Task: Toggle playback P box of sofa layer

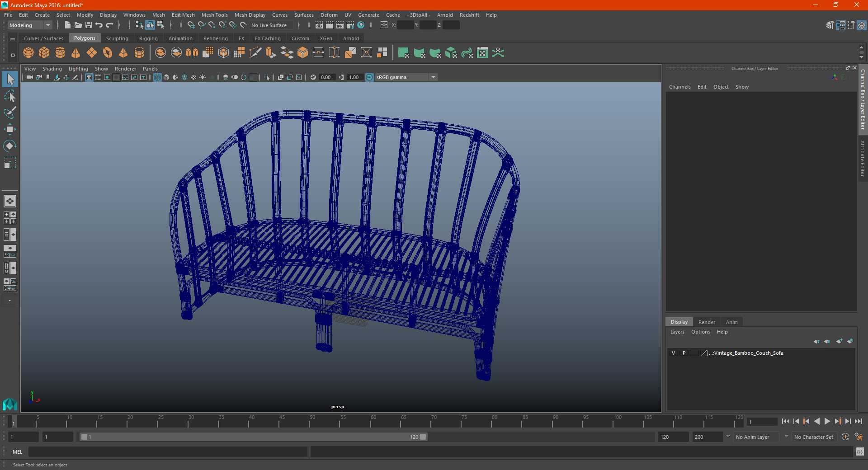Action: pyautogui.click(x=684, y=353)
